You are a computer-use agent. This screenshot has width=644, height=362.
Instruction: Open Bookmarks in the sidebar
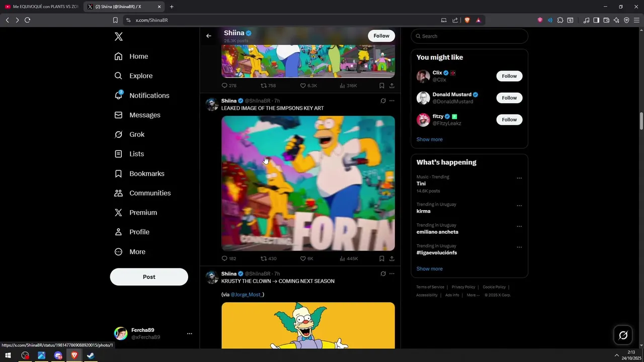(x=139, y=173)
